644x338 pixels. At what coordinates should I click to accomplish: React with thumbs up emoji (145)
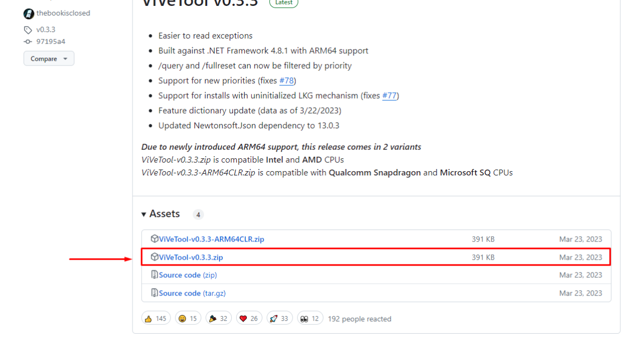click(156, 319)
